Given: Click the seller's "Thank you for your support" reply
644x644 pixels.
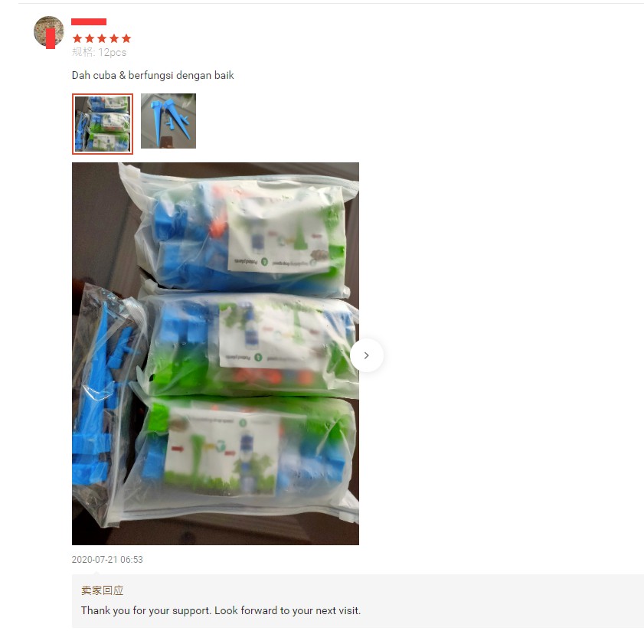Looking at the screenshot, I should 221,611.
